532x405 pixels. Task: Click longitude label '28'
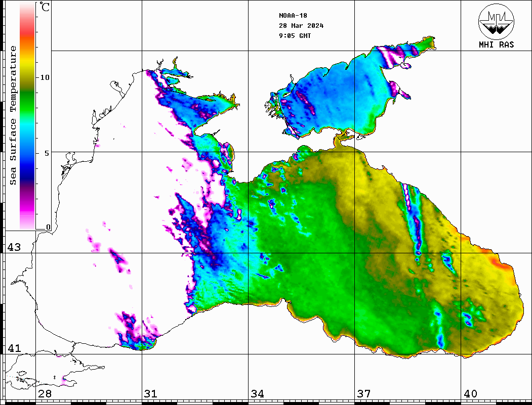[45, 393]
